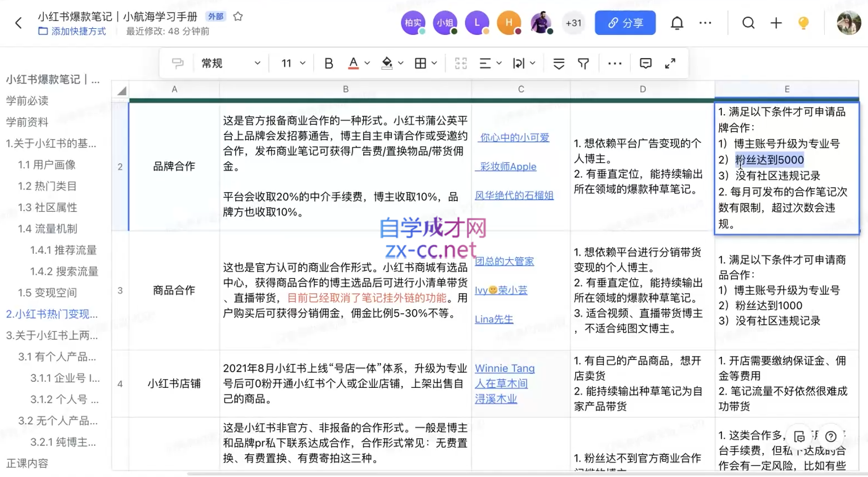
Task: Open the 浔溪木业 link
Action: pos(496,399)
